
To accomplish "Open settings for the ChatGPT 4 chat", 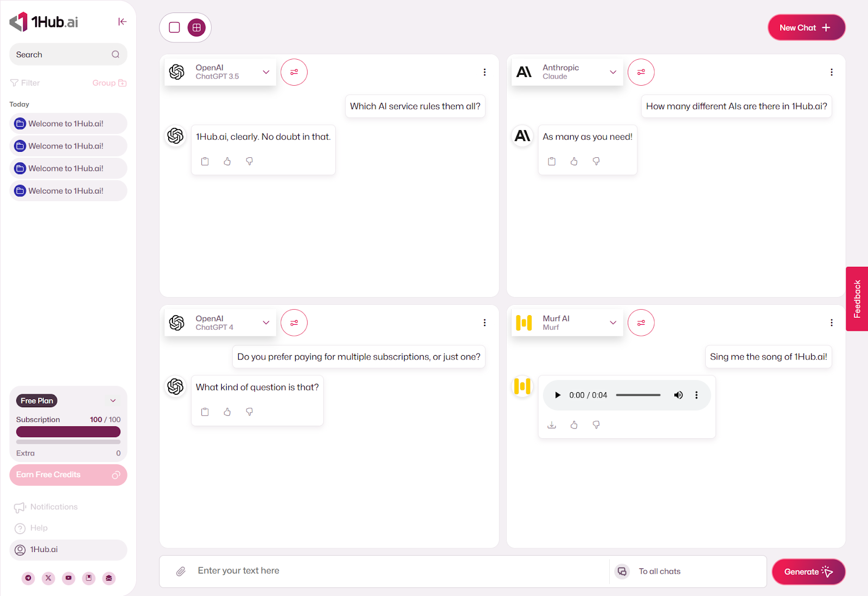I will tap(294, 323).
